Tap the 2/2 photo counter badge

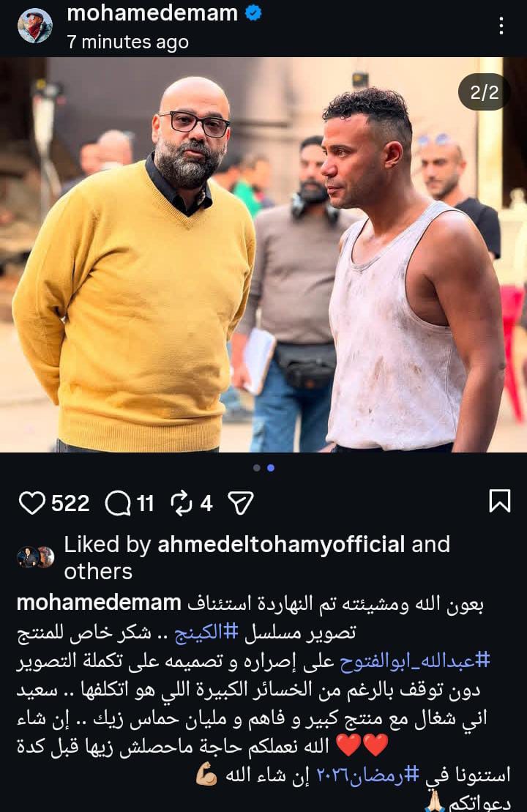tap(484, 93)
